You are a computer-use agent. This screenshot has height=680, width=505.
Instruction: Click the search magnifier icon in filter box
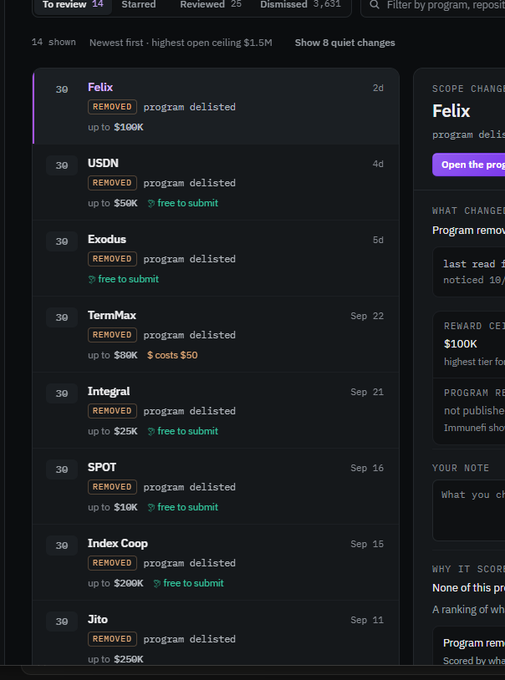coord(374,5)
